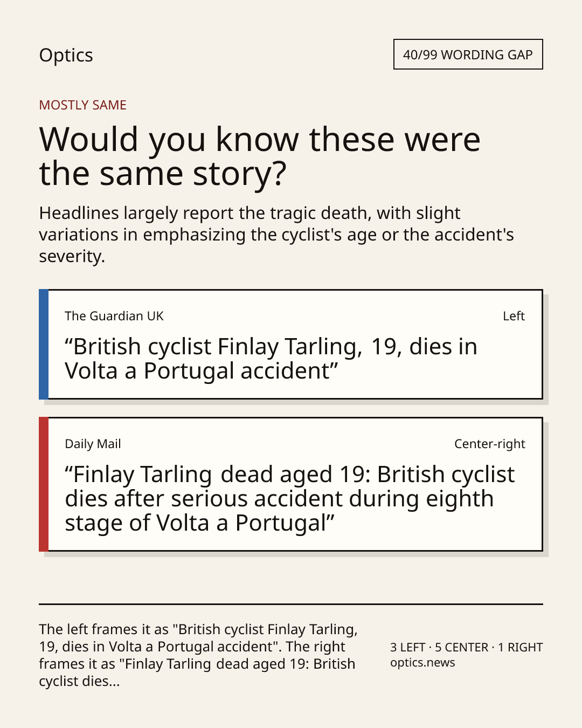The image size is (582, 728).
Task: Click the Left bias label
Action: coord(514,316)
